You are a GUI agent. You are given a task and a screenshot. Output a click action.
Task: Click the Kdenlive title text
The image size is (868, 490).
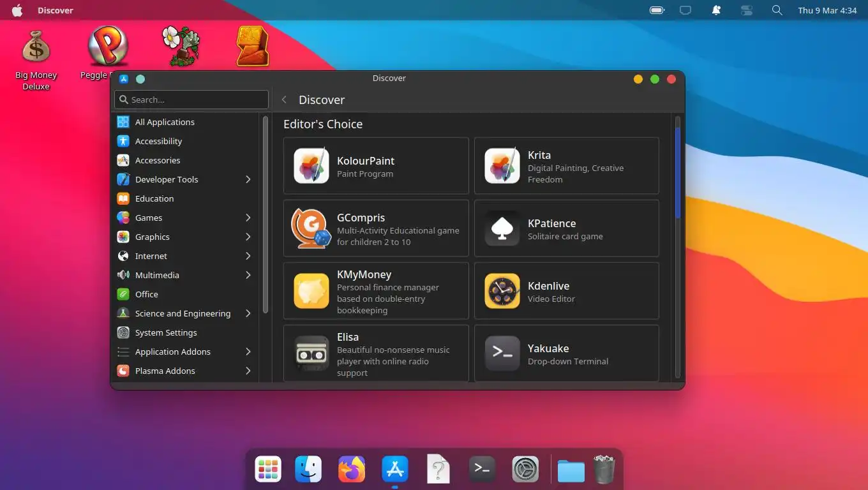click(x=548, y=286)
